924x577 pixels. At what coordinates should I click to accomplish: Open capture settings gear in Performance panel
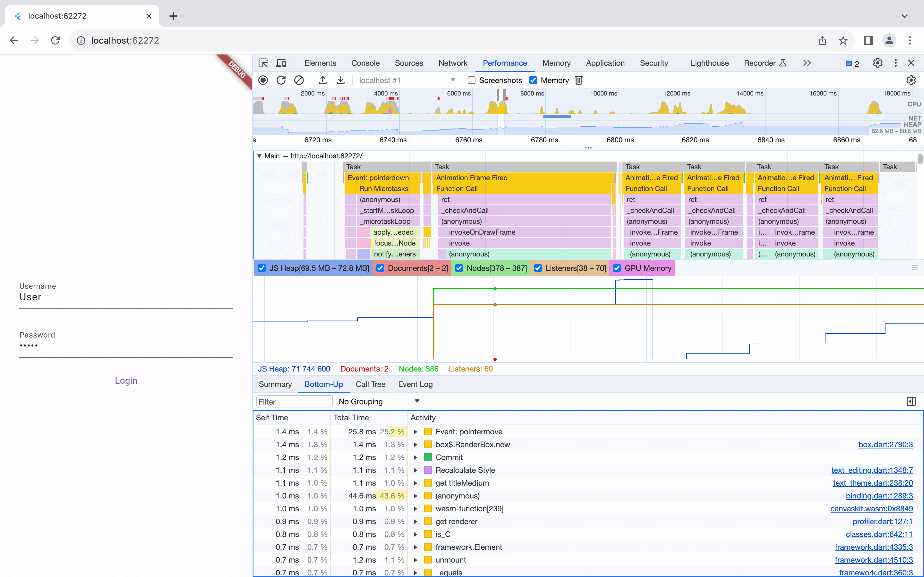pyautogui.click(x=911, y=80)
